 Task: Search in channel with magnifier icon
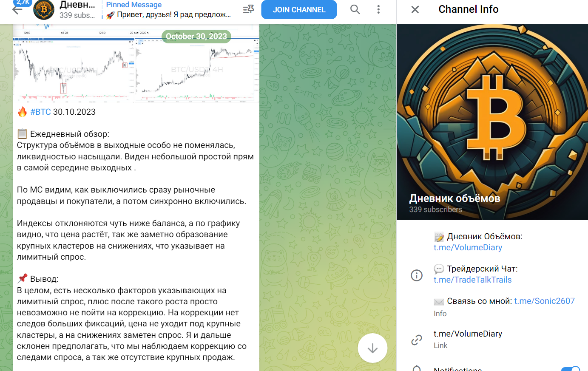[355, 9]
